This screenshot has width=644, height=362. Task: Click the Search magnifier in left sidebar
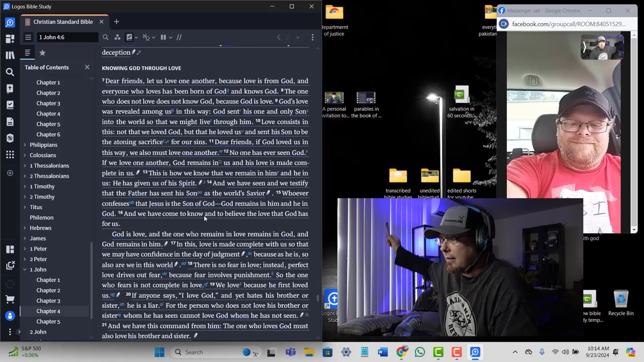click(x=10, y=72)
